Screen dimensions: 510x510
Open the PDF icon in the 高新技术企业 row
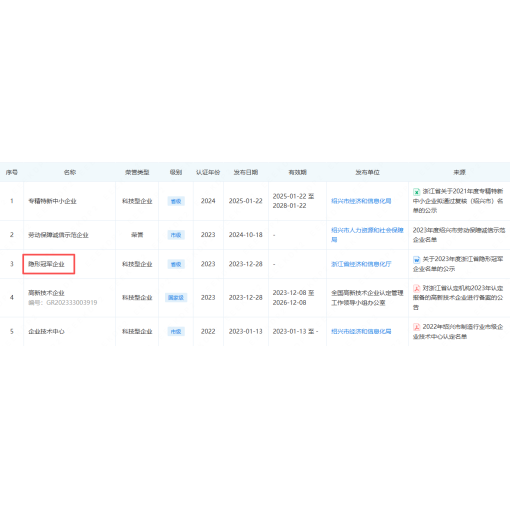coord(416,288)
